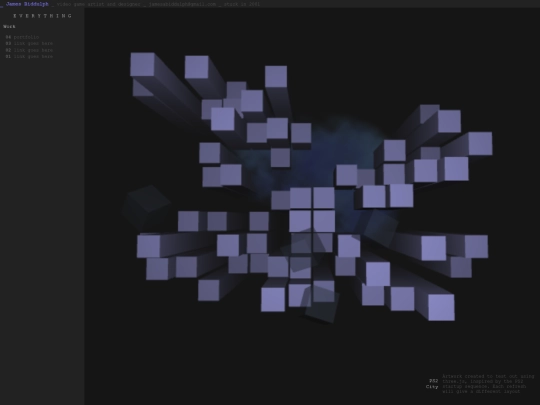Click the 'stuck in 2001' header text
This screenshot has height=405, width=540.
242,4
